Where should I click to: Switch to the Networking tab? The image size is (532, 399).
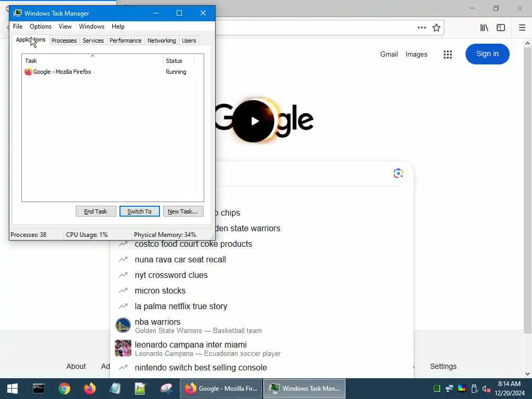(x=162, y=41)
